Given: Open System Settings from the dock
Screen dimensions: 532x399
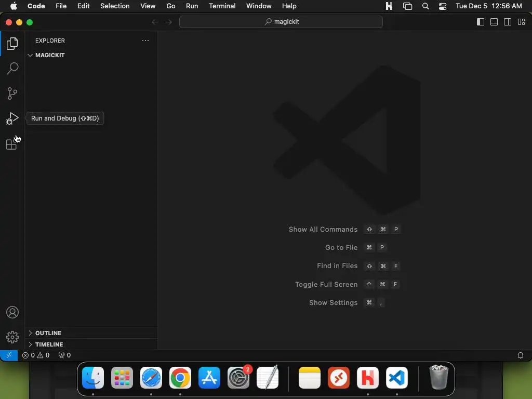Looking at the screenshot, I should 238,378.
